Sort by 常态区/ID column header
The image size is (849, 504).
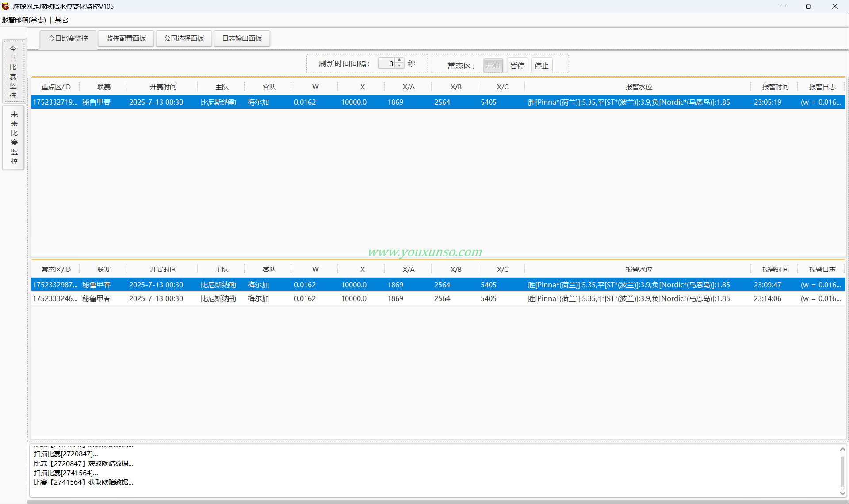[56, 270]
